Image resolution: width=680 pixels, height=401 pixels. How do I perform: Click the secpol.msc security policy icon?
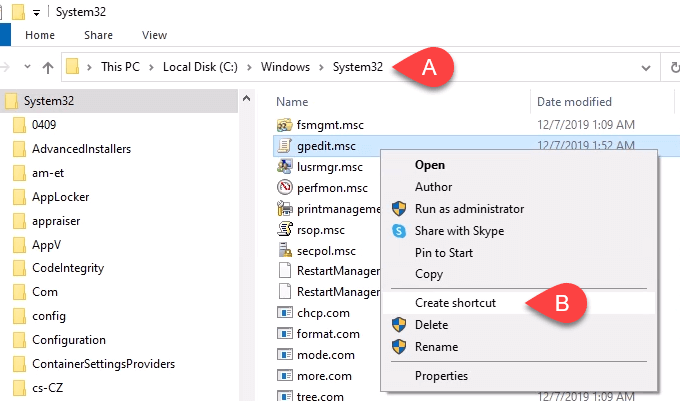pyautogui.click(x=284, y=250)
